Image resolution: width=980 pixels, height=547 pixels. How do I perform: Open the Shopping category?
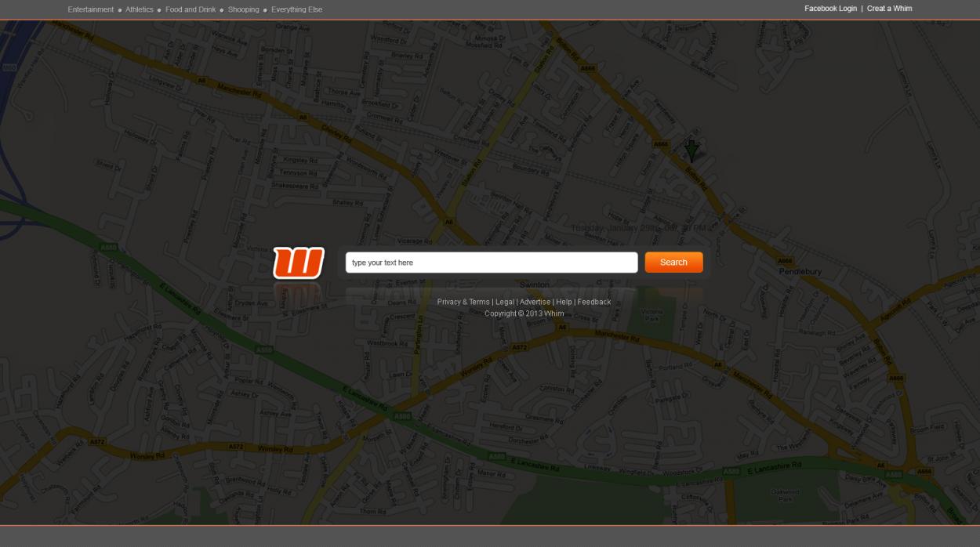(x=243, y=9)
